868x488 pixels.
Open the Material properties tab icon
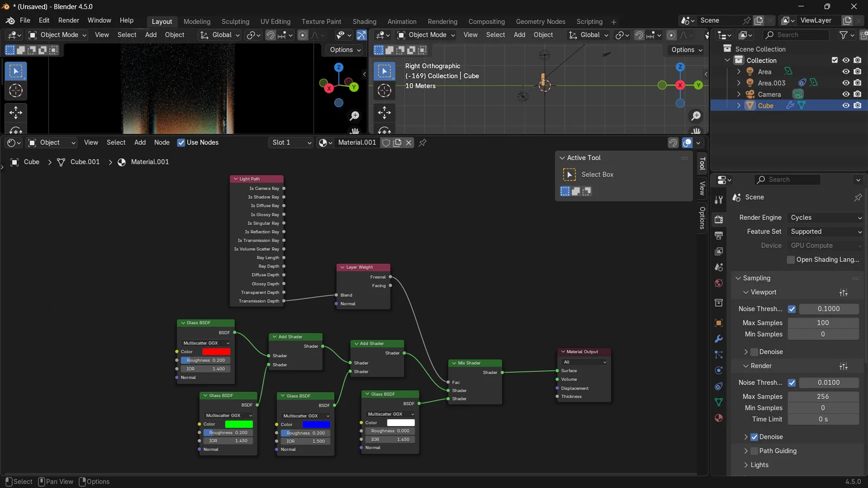point(719,418)
